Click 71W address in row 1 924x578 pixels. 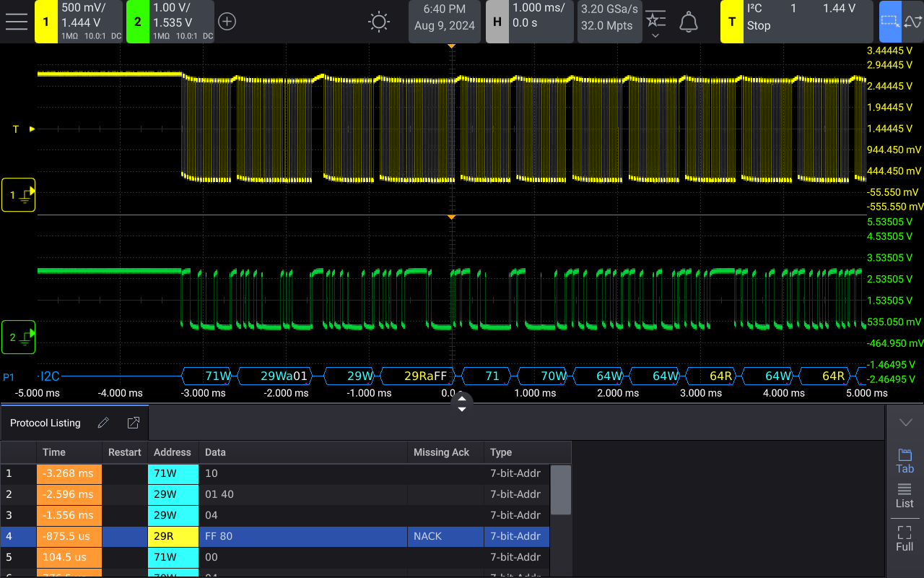coord(173,474)
